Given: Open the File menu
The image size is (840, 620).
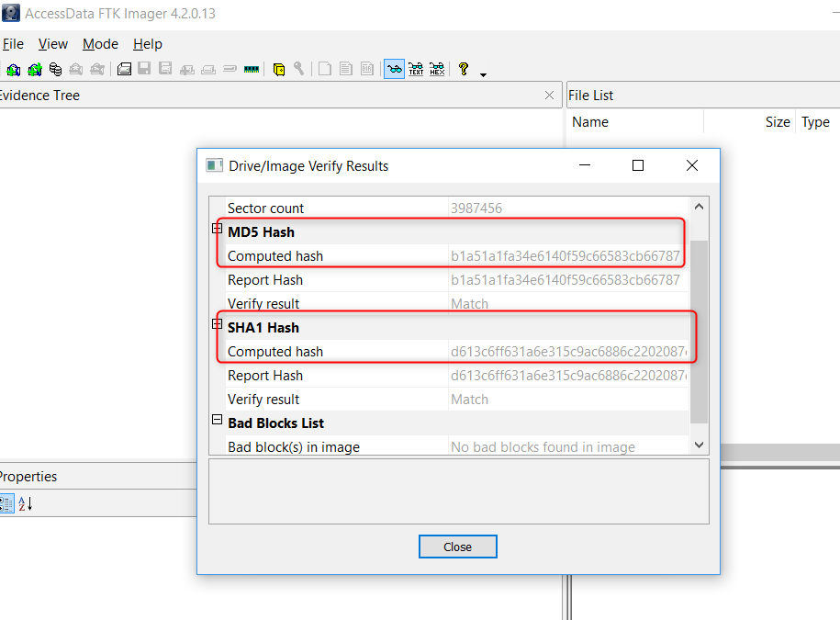Looking at the screenshot, I should (13, 44).
